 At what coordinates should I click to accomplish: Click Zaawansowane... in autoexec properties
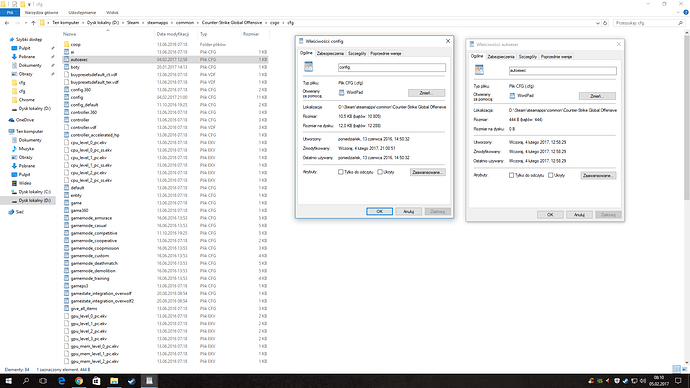click(598, 176)
